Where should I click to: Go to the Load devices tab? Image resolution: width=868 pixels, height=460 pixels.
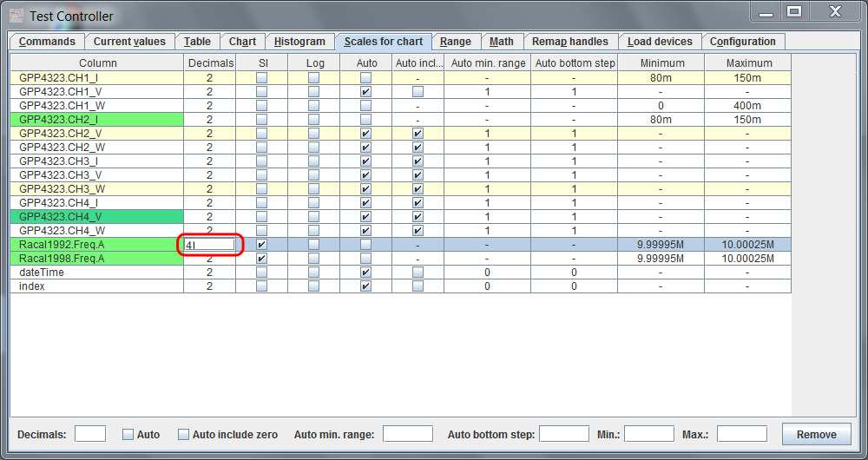[660, 42]
